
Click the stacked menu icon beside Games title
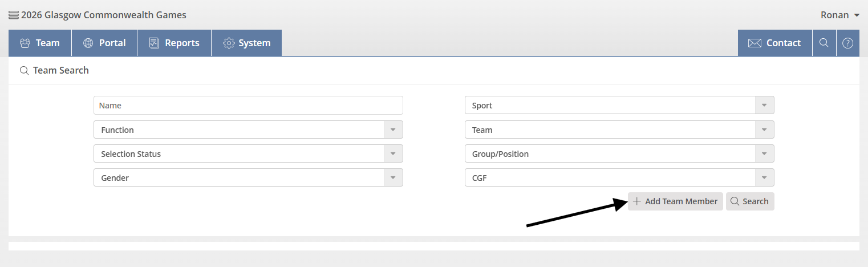14,15
